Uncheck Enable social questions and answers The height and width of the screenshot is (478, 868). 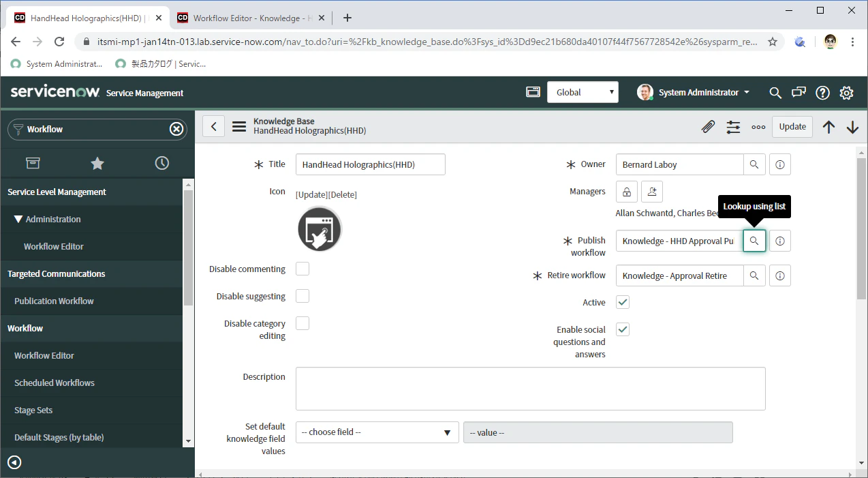click(623, 329)
